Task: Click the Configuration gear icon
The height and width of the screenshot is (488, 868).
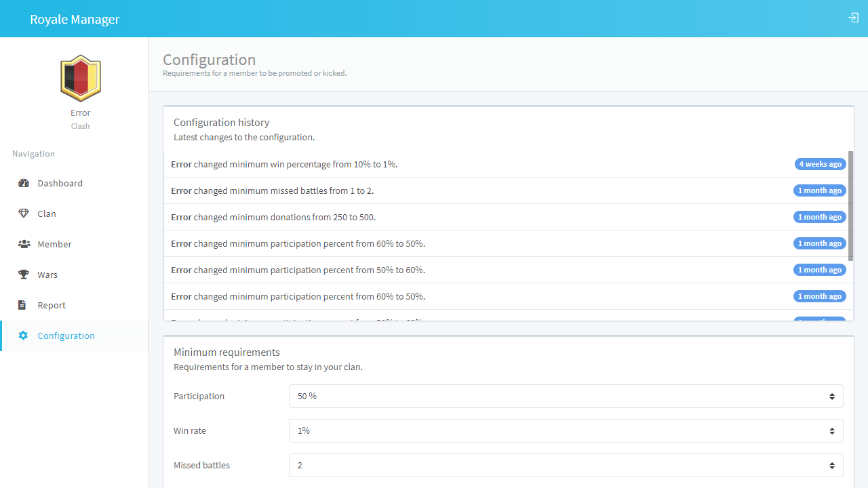Action: pos(23,335)
